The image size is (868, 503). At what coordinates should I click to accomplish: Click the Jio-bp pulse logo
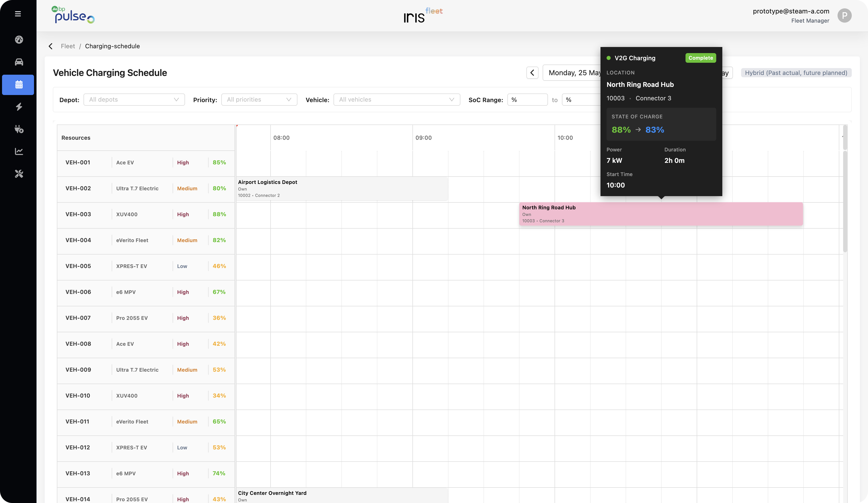73,15
